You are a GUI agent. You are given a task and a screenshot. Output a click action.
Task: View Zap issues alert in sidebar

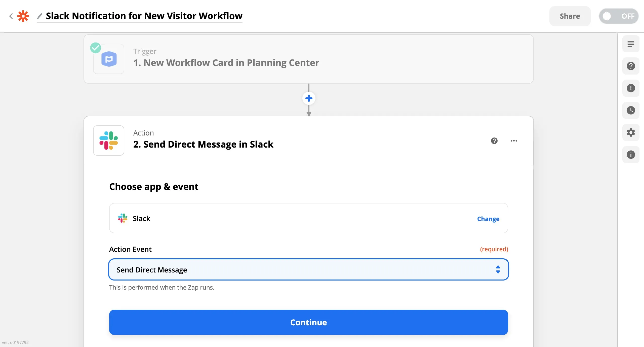(631, 88)
